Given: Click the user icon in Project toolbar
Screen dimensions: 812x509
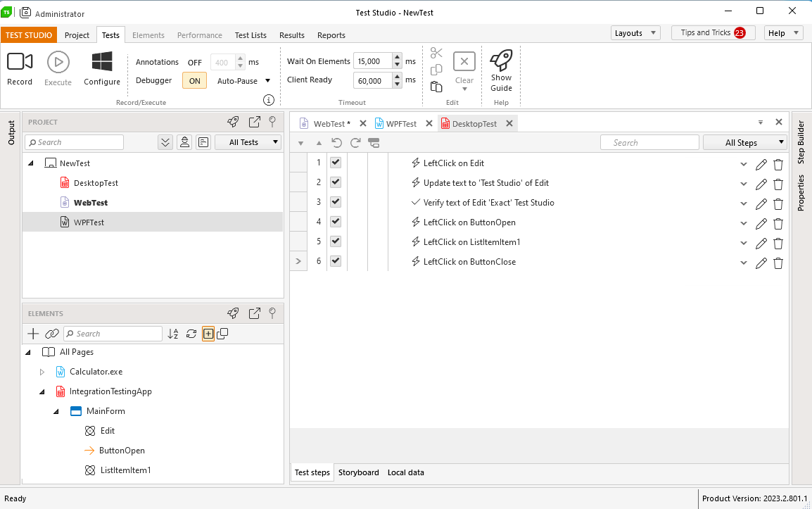Looking at the screenshot, I should (184, 142).
